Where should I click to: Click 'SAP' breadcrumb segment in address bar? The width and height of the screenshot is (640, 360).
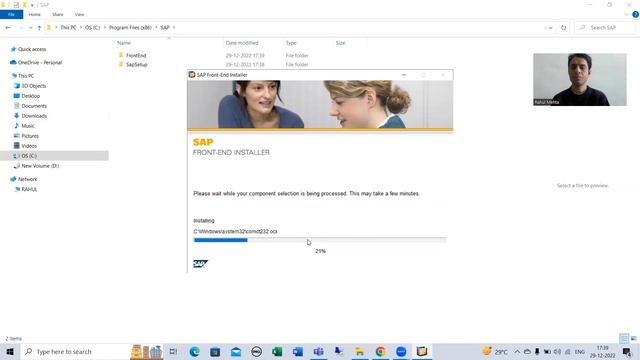[x=164, y=27]
